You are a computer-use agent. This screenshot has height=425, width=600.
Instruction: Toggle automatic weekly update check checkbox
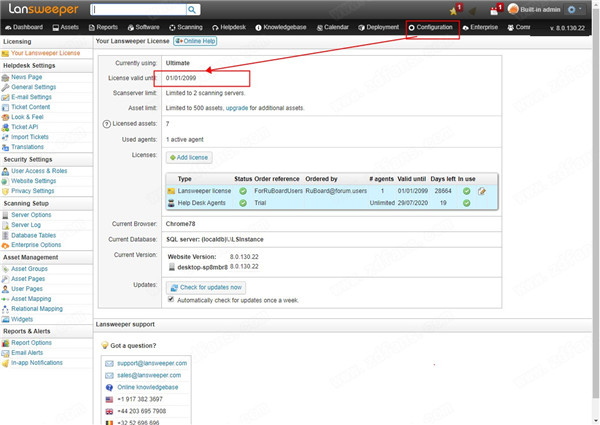(x=171, y=300)
